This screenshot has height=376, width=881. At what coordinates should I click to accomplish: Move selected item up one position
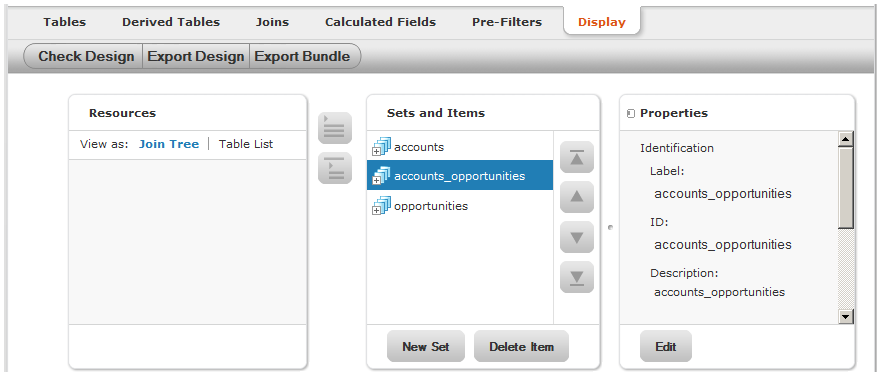576,197
